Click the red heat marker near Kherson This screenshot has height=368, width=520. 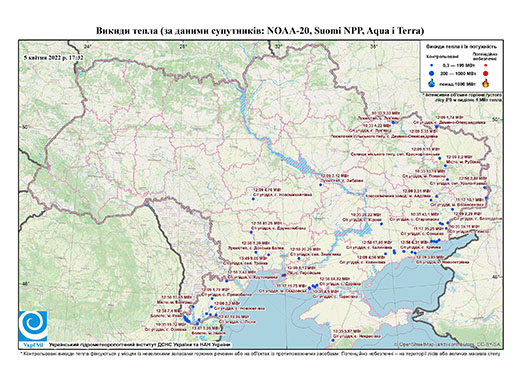point(284,275)
